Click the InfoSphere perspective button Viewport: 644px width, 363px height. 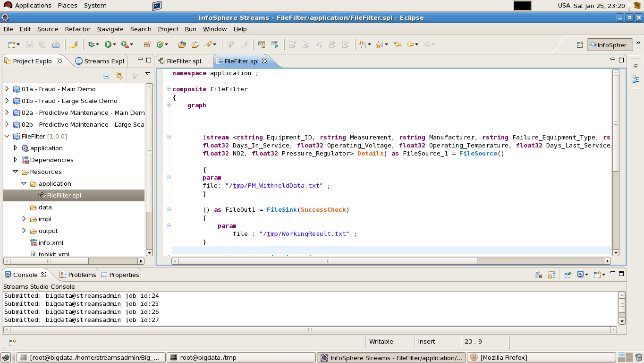(610, 45)
